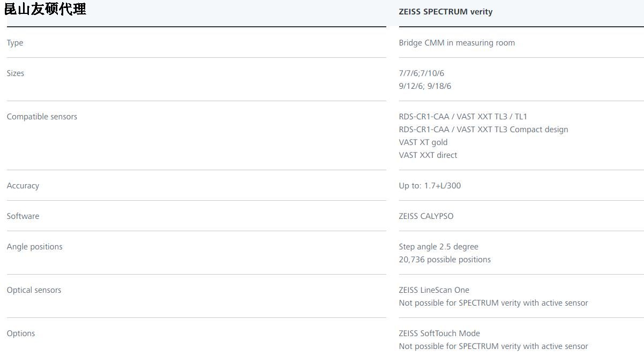
Task: Select the Software row label
Action: (x=23, y=216)
